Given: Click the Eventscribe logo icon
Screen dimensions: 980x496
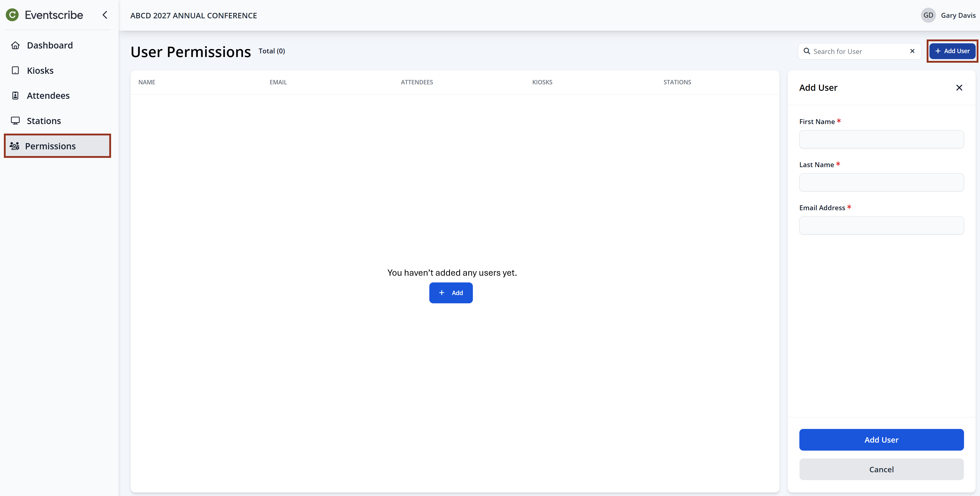Looking at the screenshot, I should [12, 15].
